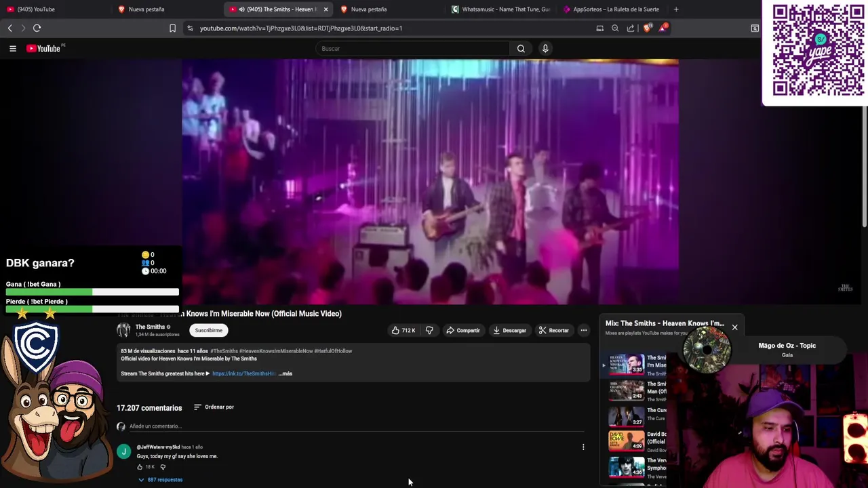Switch to second Nueva pestaña tab

pyautogui.click(x=389, y=9)
